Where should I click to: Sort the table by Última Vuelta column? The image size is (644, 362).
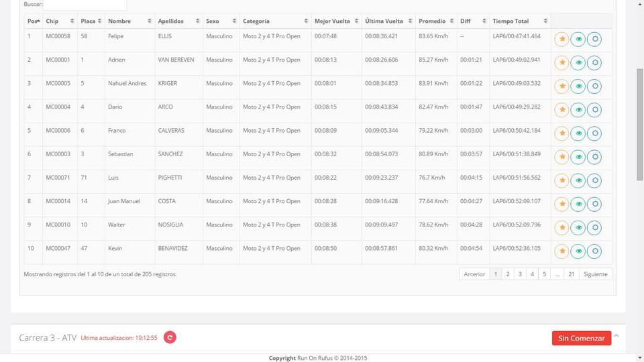[x=388, y=21]
